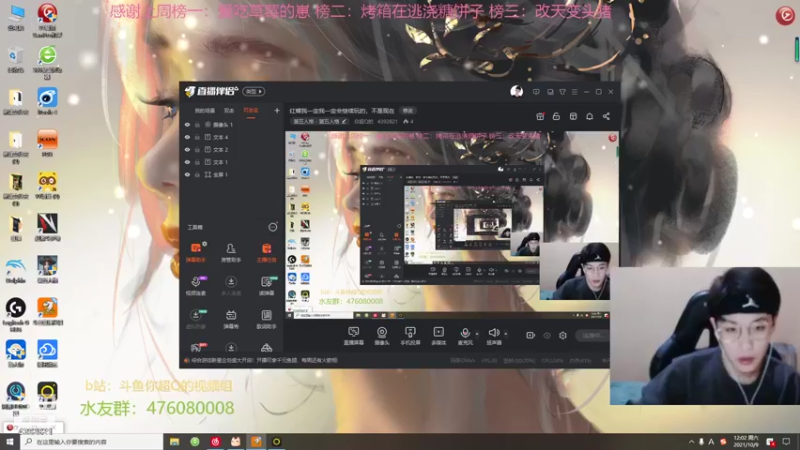
Task: Expand the speaker options arrow
Action: point(506,334)
